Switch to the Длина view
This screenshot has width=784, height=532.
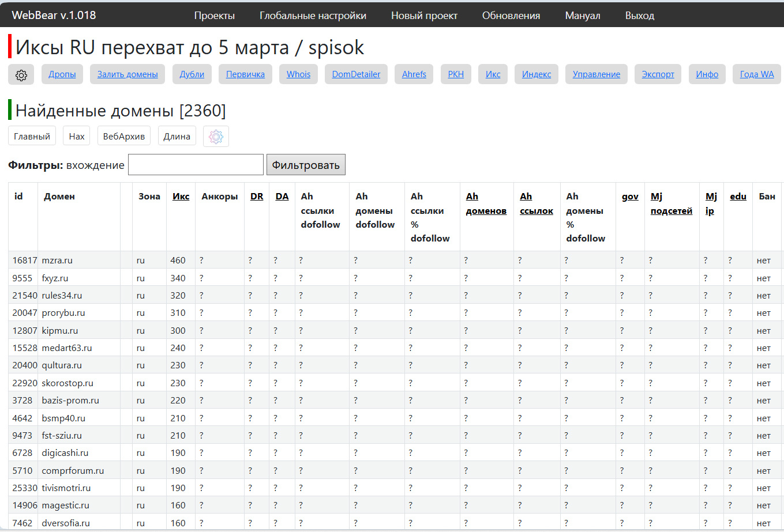click(x=177, y=137)
